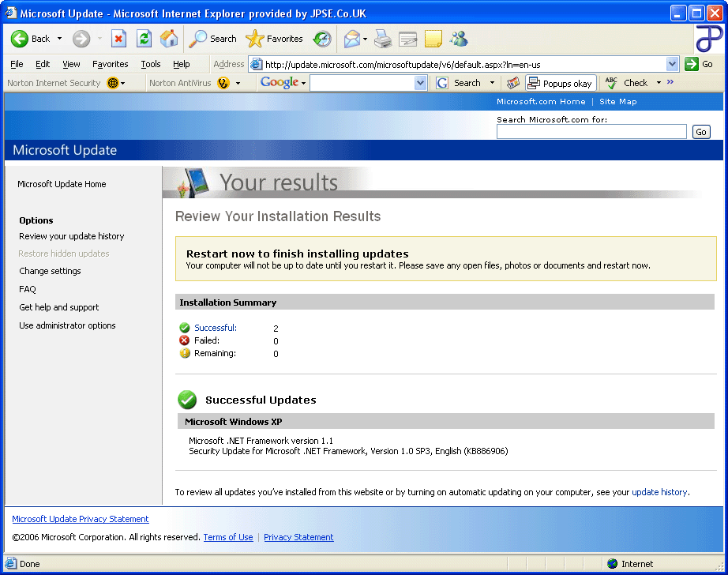Print the page with printer icon
Viewport: 728px width, 575px height.
coord(383,39)
